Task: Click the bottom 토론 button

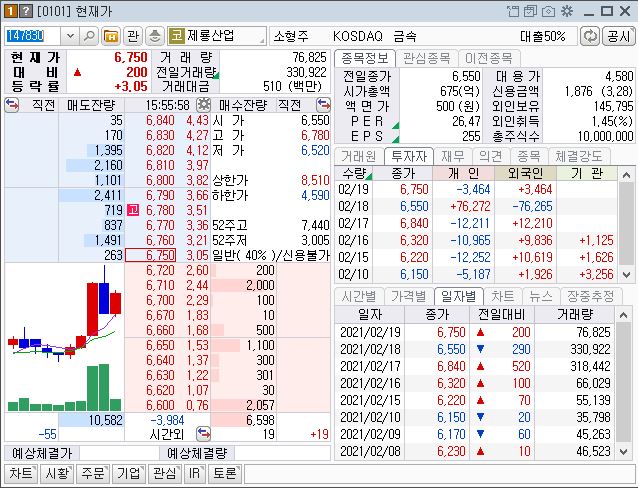Action: pos(225,473)
